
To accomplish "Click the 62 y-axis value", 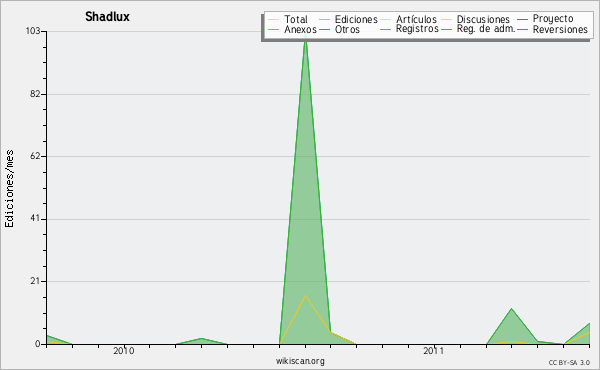I will (x=35, y=156).
